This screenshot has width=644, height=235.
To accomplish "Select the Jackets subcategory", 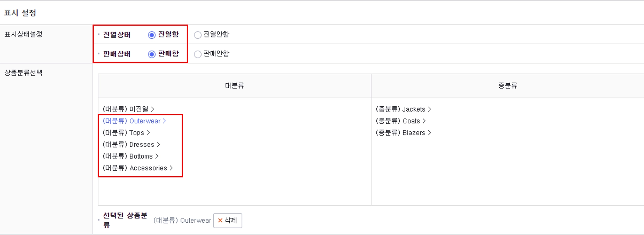I will [x=400, y=109].
